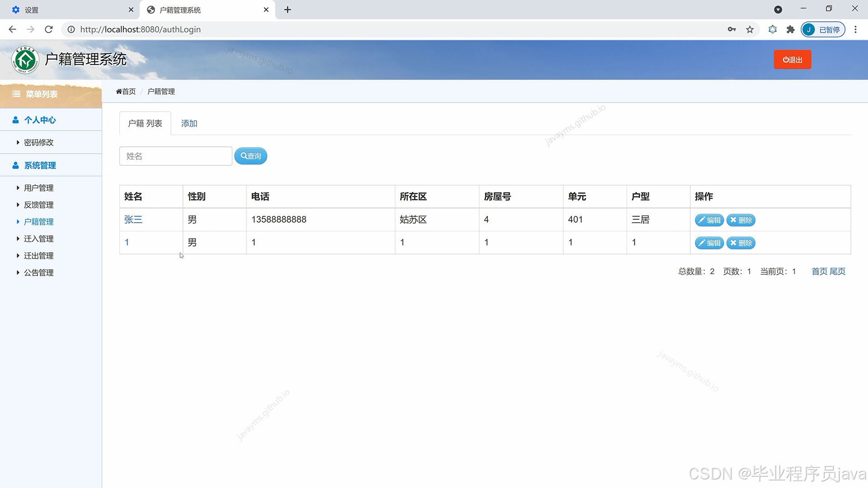
Task: Switch to the 添加 tab
Action: coord(189,123)
